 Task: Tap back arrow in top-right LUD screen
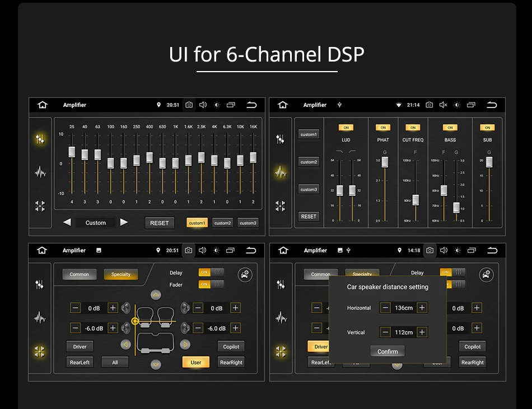(x=492, y=105)
